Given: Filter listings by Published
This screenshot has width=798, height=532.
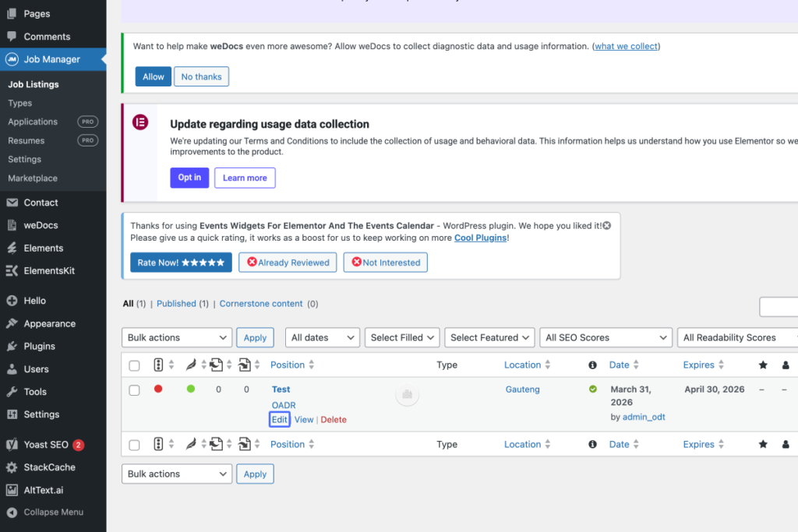Looking at the screenshot, I should [x=176, y=304].
